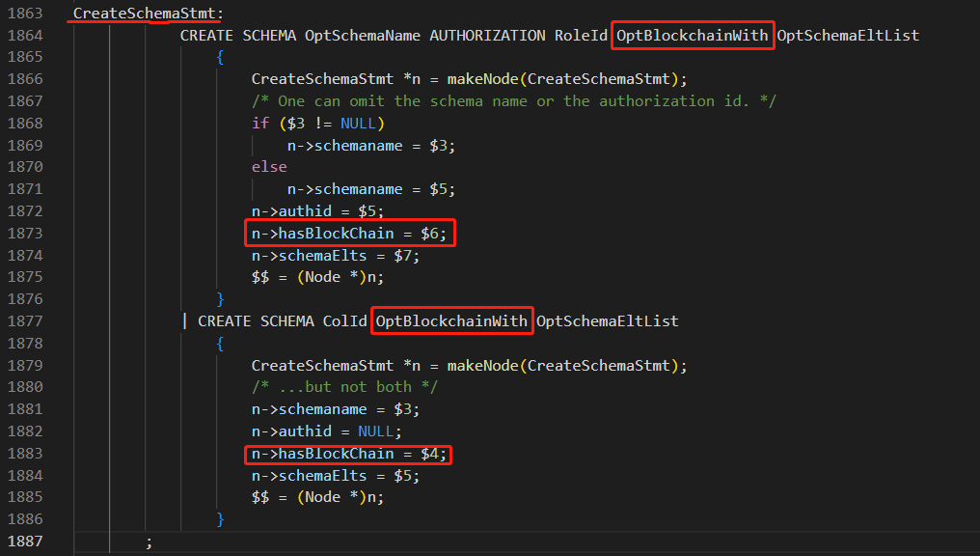Click n->hasBlockChain = $6 statement
The height and width of the screenshot is (556, 980).
[349, 234]
